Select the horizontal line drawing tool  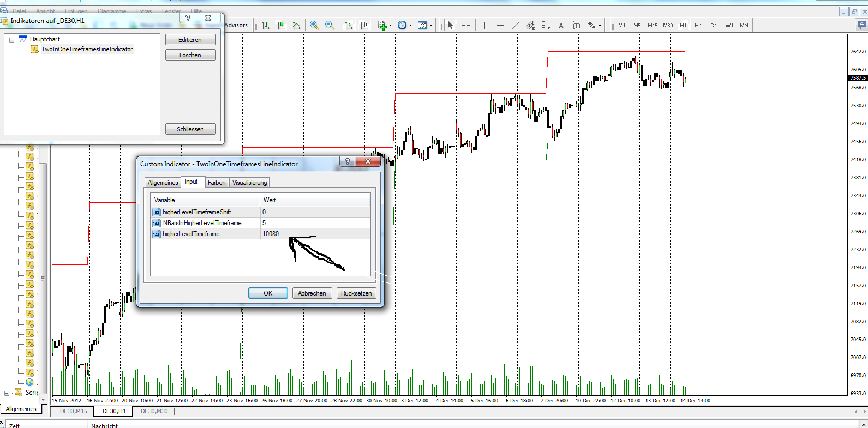tap(500, 25)
